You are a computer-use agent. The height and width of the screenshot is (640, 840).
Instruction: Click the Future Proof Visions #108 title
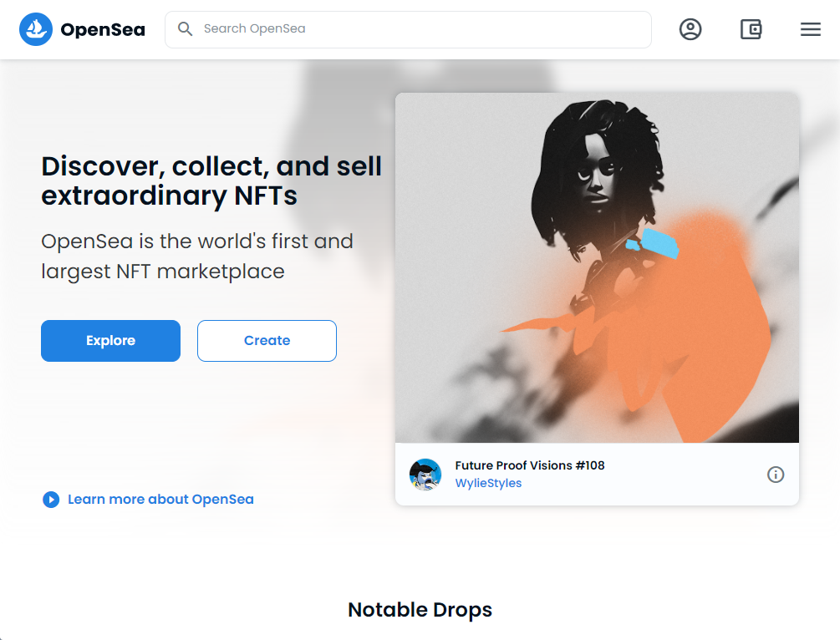tap(530, 465)
